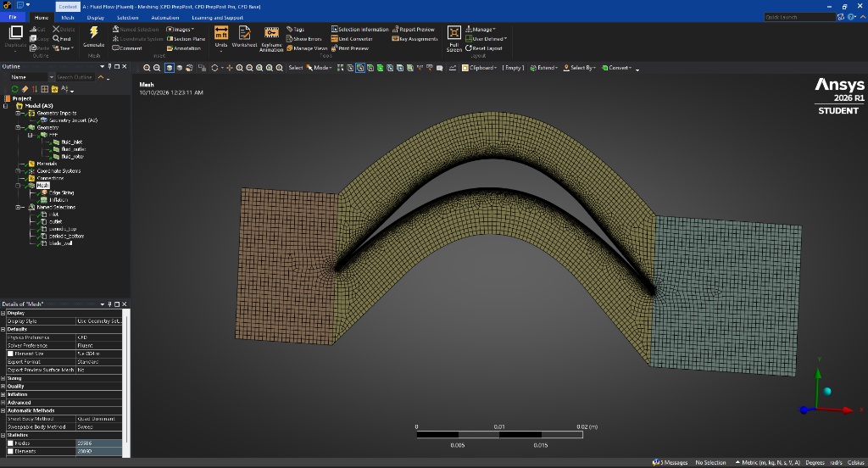
Task: Open the Select By dropdown
Action: pyautogui.click(x=580, y=68)
